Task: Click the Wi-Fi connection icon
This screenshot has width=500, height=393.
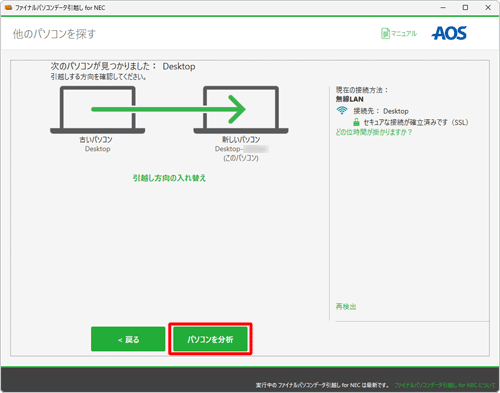Action: click(x=342, y=110)
